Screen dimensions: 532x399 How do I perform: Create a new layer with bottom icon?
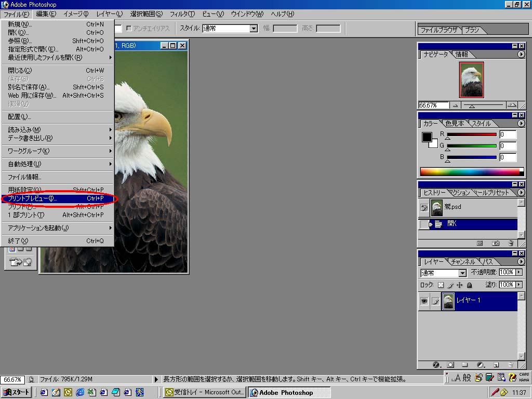point(496,365)
